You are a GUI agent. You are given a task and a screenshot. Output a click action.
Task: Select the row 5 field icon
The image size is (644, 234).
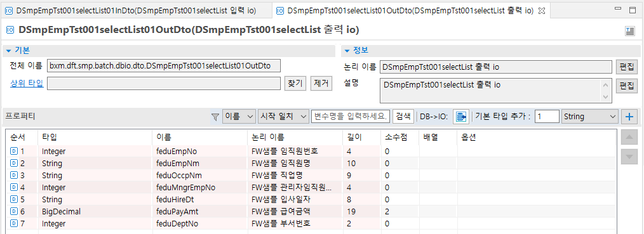pyautogui.click(x=13, y=199)
